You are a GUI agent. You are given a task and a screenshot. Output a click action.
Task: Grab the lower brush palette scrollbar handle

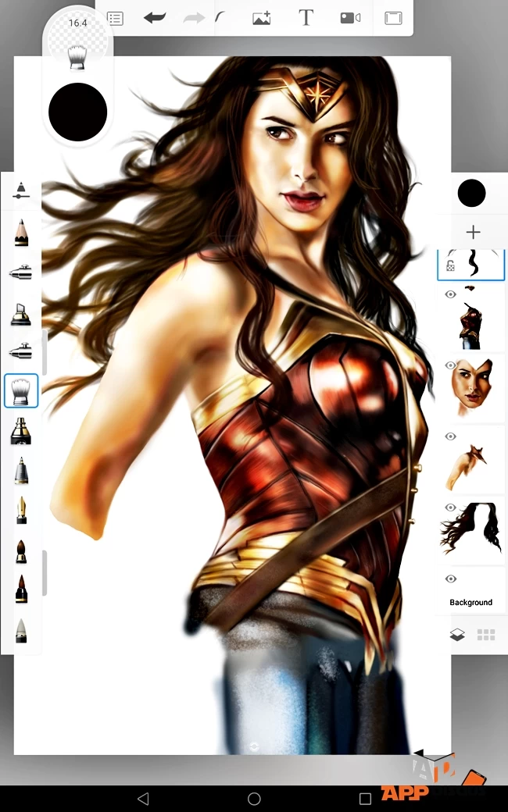click(45, 572)
